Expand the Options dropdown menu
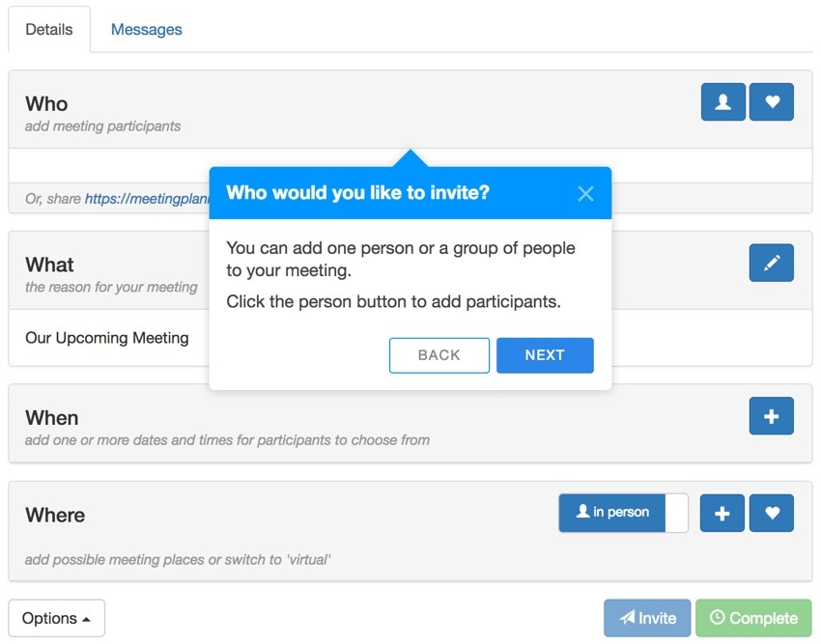The height and width of the screenshot is (644, 821). 57,618
